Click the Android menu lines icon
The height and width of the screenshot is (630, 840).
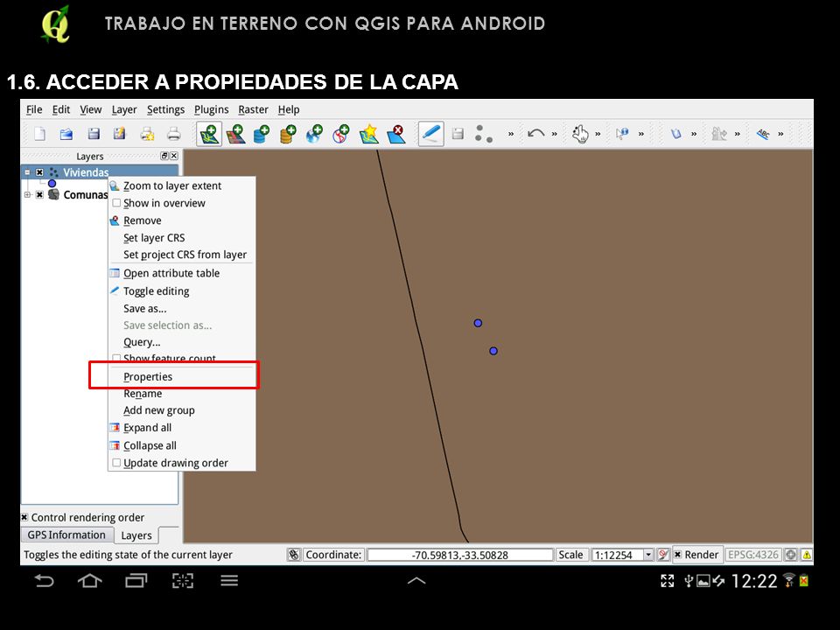229,581
